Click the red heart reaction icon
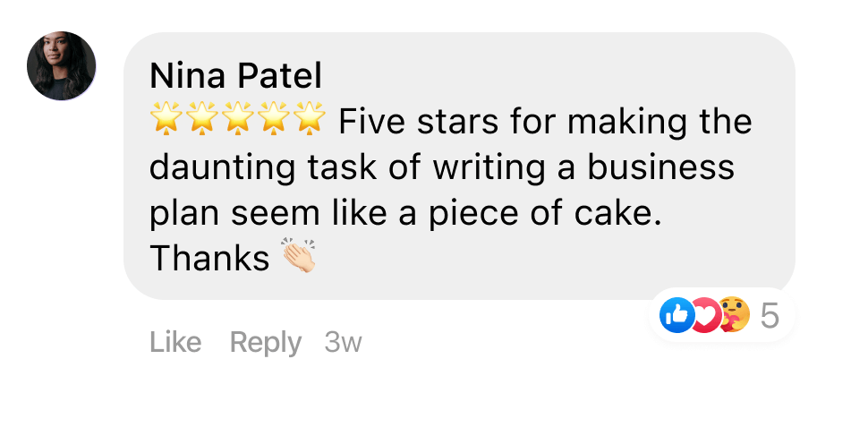Screen dimensions: 868x436 [x=705, y=315]
